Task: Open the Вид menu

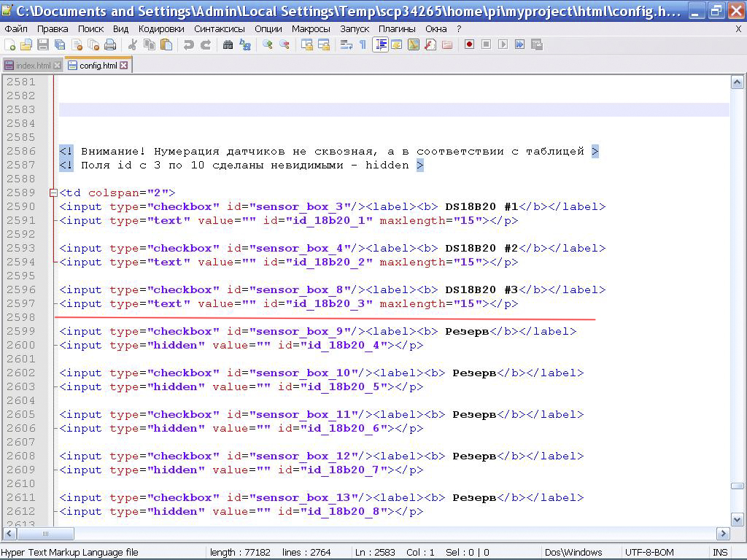Action: pos(120,29)
